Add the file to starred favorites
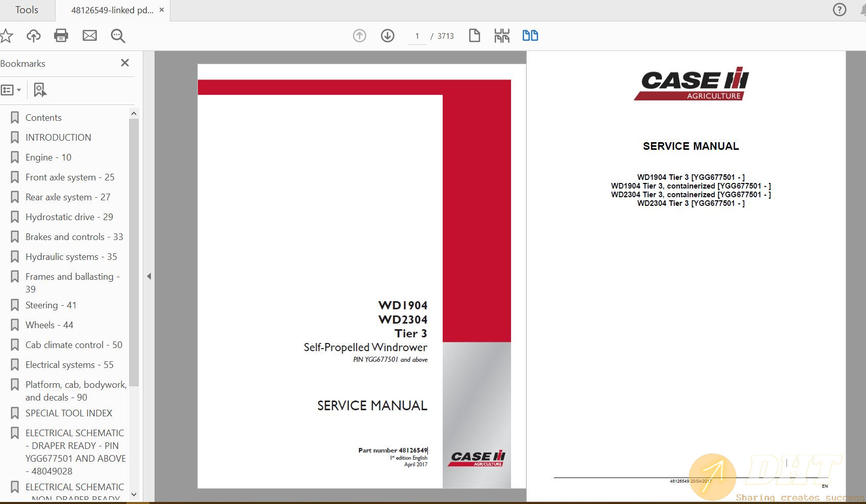The image size is (866, 504). [x=6, y=36]
